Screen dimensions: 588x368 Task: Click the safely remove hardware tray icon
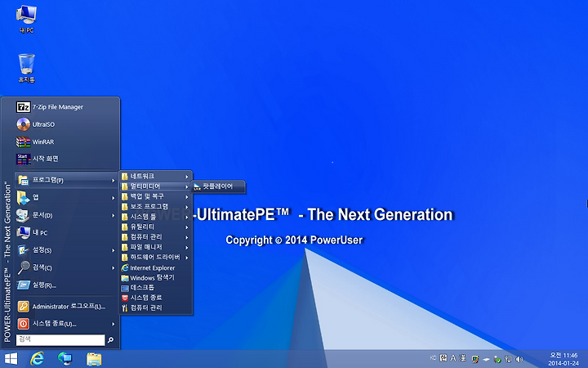497,360
